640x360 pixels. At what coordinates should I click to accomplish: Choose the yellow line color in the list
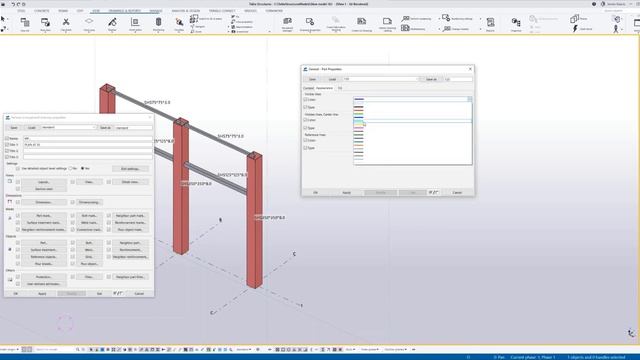point(358,124)
